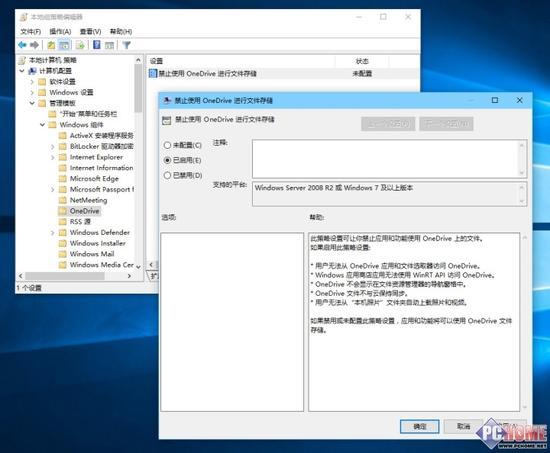Image resolution: width=550 pixels, height=453 pixels.
Task: Select 本地计算机 策略 root node
Action: pyautogui.click(x=52, y=60)
